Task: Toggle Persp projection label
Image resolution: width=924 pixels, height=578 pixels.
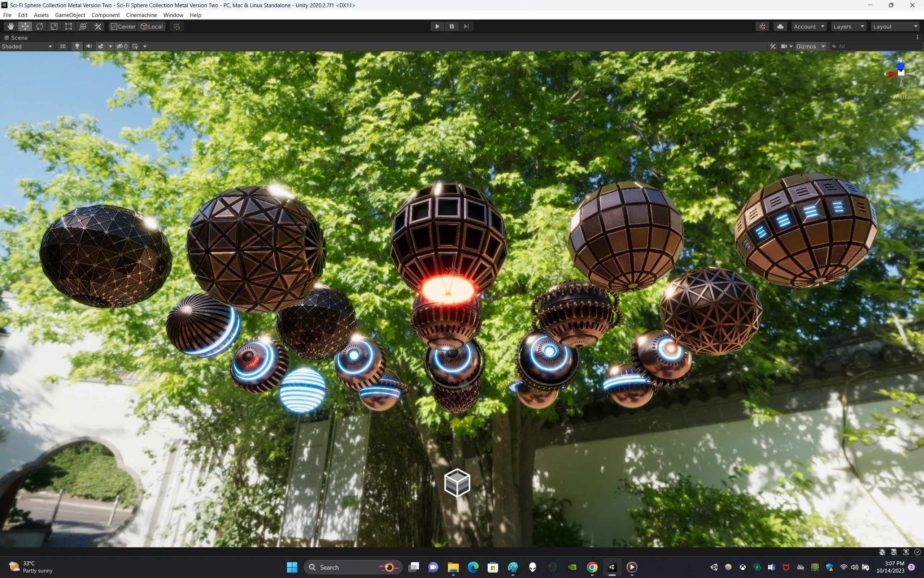Action: point(901,97)
